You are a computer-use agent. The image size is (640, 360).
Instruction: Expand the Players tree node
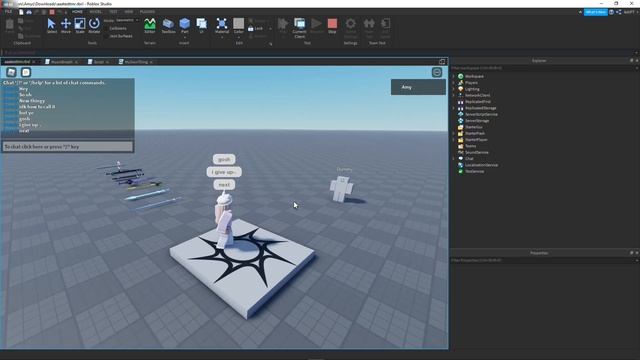click(453, 82)
